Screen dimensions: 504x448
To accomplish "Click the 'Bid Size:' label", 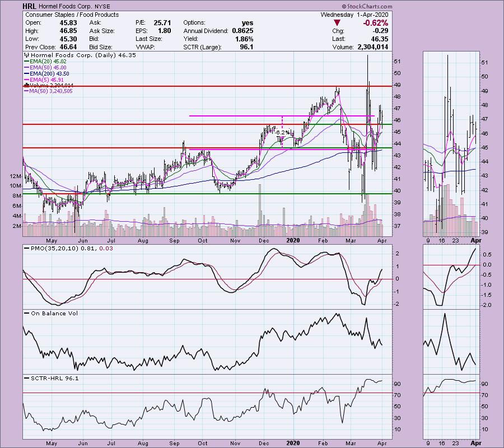I will tap(101, 47).
